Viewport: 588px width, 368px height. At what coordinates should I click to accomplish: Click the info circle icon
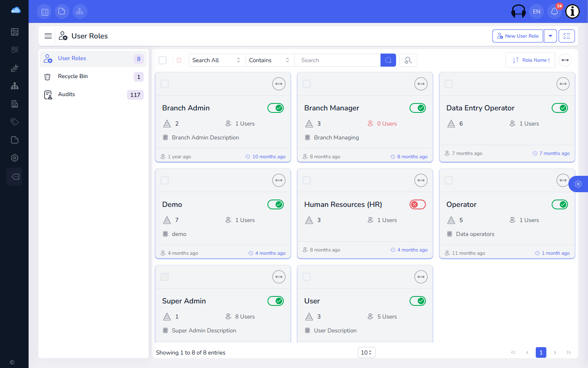(x=572, y=11)
